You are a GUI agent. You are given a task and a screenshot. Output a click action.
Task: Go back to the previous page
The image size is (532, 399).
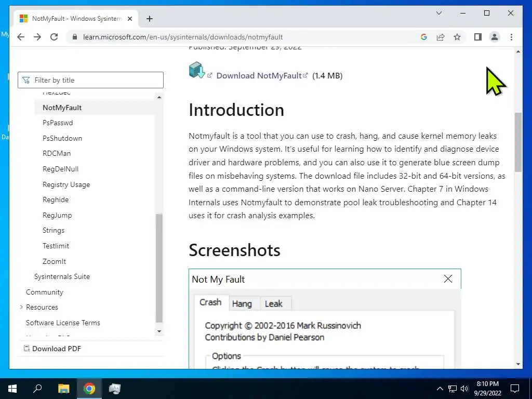pyautogui.click(x=21, y=37)
